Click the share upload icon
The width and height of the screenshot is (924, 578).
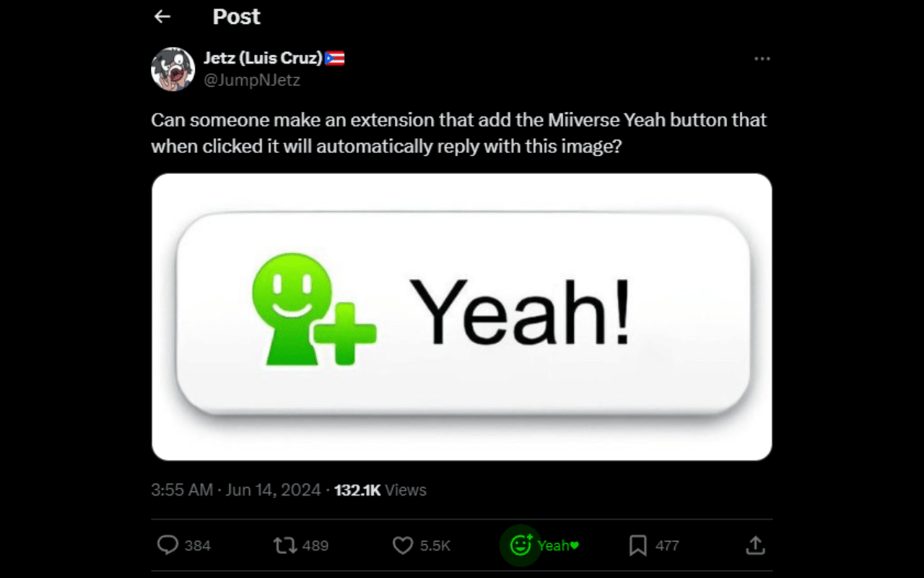(x=755, y=545)
